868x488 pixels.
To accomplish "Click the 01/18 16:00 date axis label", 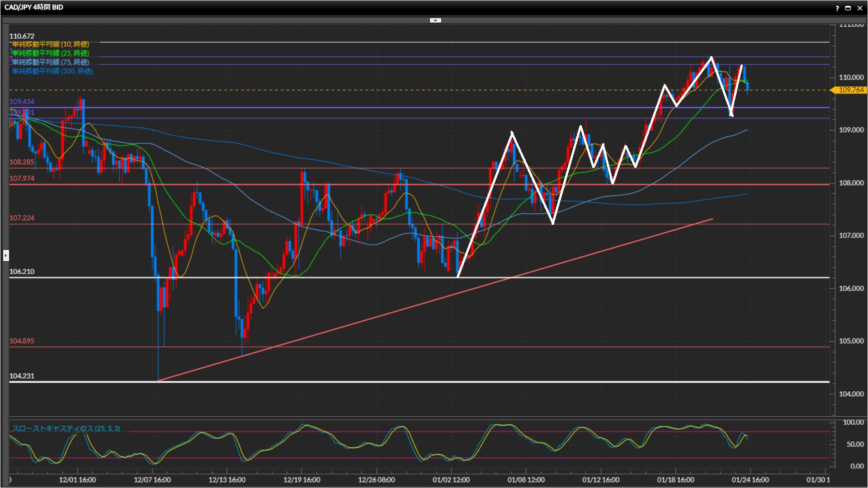I will point(675,480).
